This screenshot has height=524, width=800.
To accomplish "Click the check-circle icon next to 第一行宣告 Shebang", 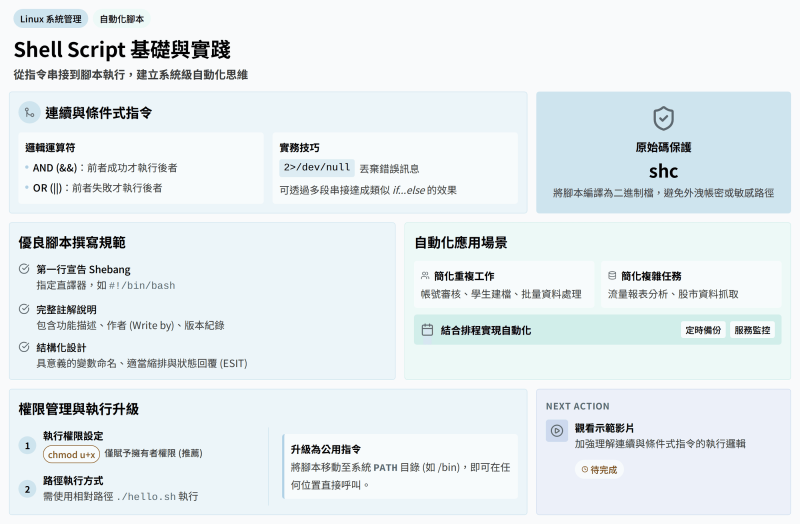I will click(x=24, y=269).
